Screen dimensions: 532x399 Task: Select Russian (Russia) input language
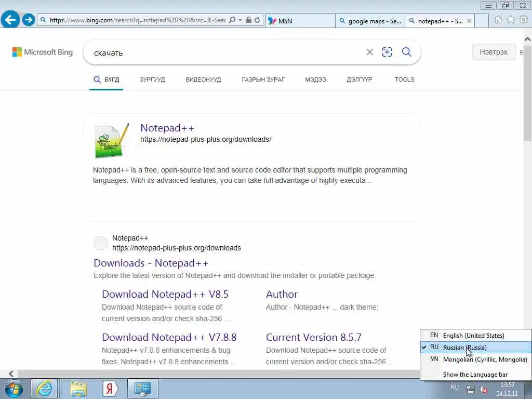pyautogui.click(x=476, y=347)
